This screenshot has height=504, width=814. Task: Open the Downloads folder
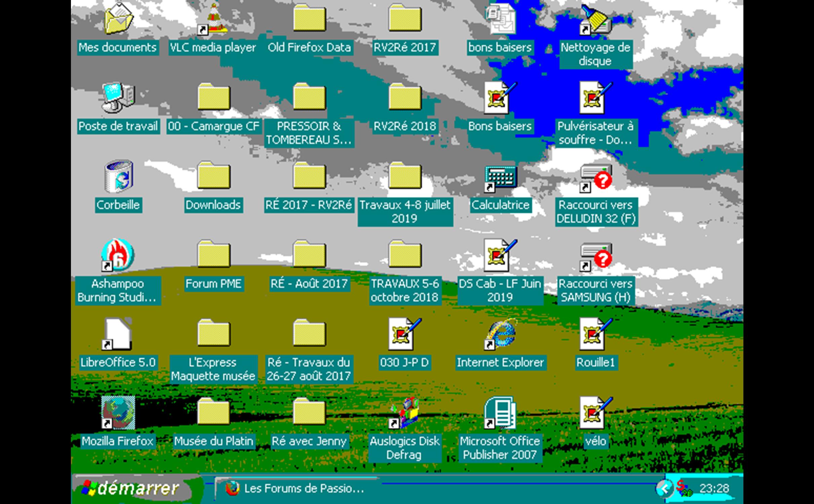pos(214,176)
